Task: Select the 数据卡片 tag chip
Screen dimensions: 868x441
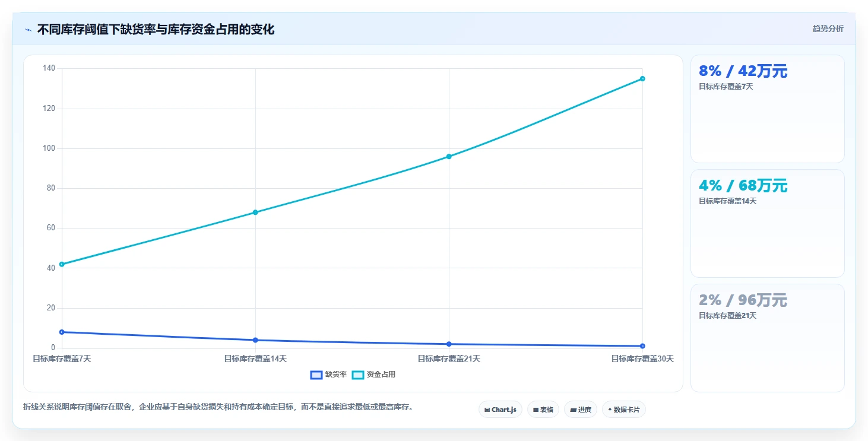Action: [624, 410]
